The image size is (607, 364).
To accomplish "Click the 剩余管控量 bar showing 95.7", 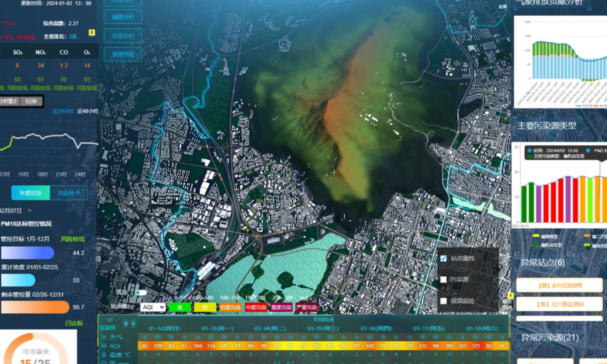I will click(x=35, y=307).
